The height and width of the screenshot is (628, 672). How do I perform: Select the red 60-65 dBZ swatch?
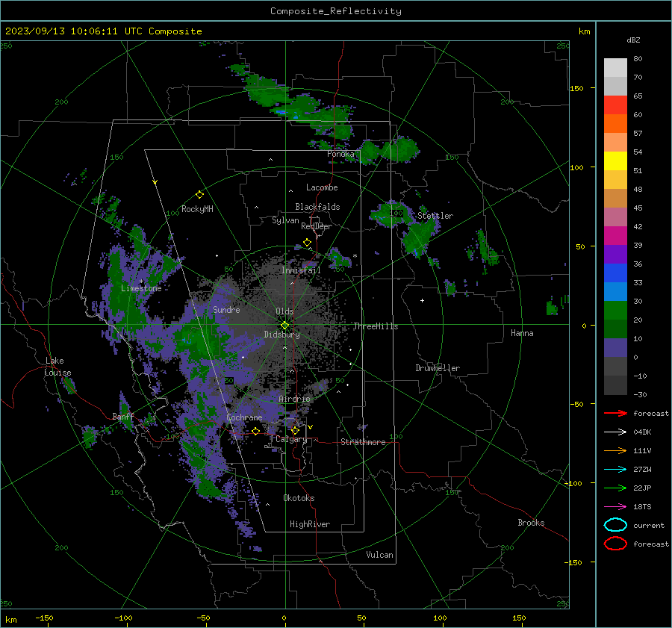point(615,105)
